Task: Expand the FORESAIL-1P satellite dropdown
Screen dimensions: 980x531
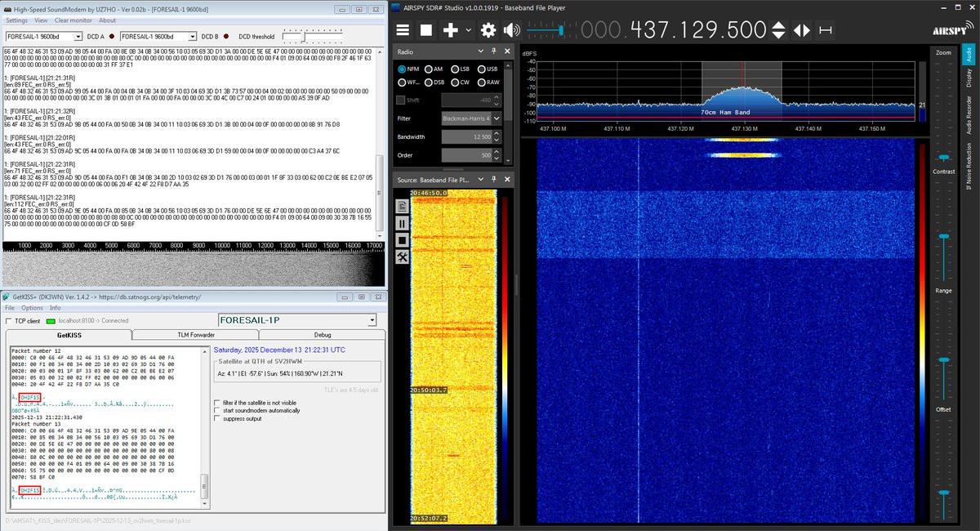Action: (x=298, y=320)
